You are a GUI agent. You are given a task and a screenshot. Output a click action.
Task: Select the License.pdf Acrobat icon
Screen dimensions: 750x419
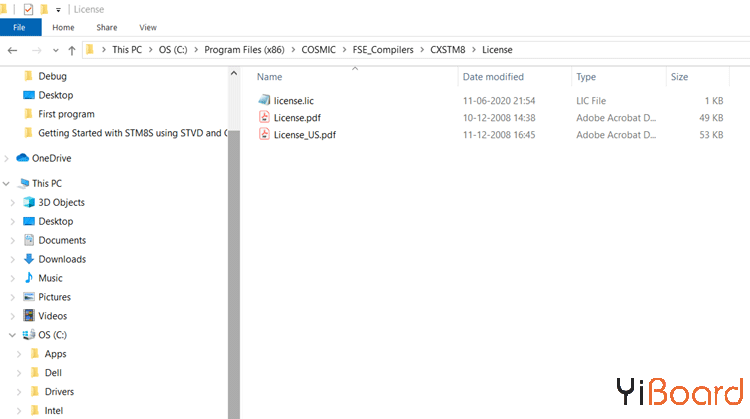tap(264, 117)
